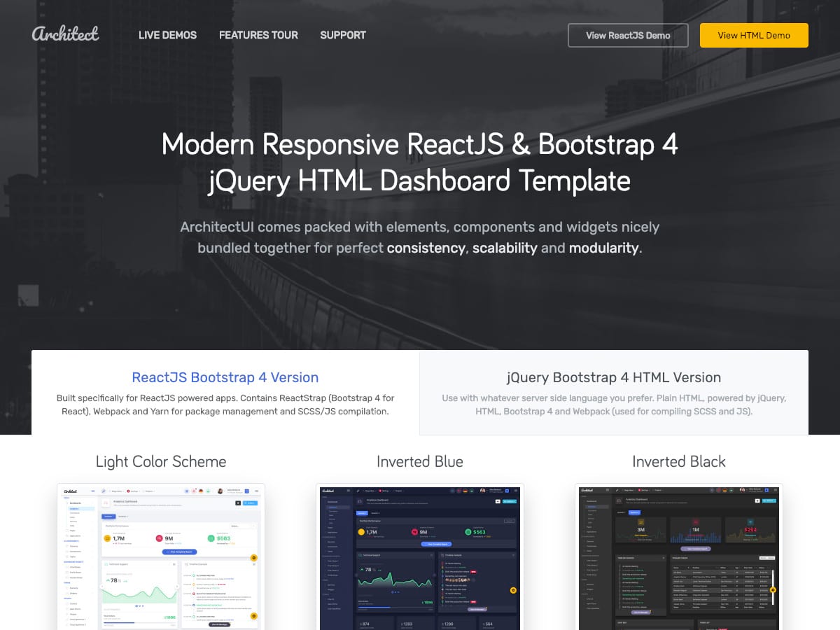Open the LIVE DEMOS menu

[167, 35]
